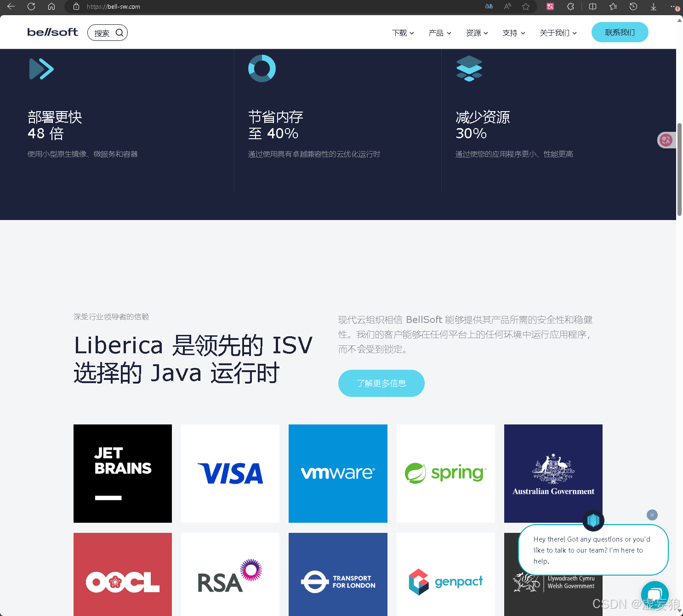Click the 联系我们 button

[x=620, y=32]
